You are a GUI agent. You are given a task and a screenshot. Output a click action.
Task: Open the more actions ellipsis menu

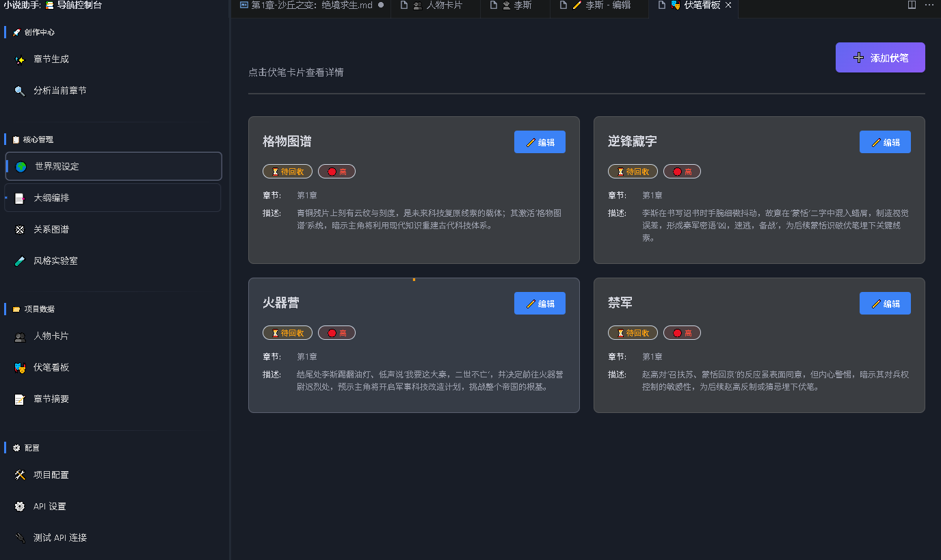point(929,5)
